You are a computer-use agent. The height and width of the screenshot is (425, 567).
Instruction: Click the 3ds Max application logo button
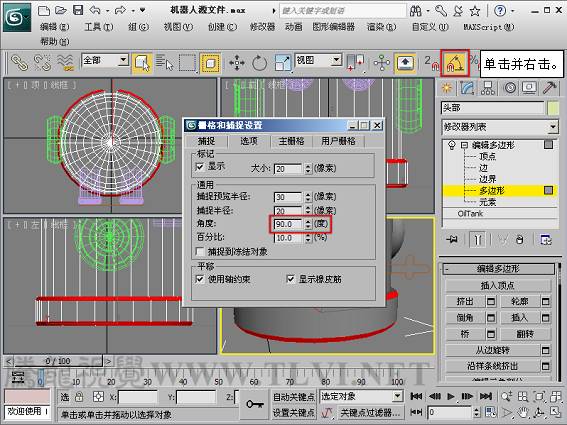pyautogui.click(x=17, y=18)
